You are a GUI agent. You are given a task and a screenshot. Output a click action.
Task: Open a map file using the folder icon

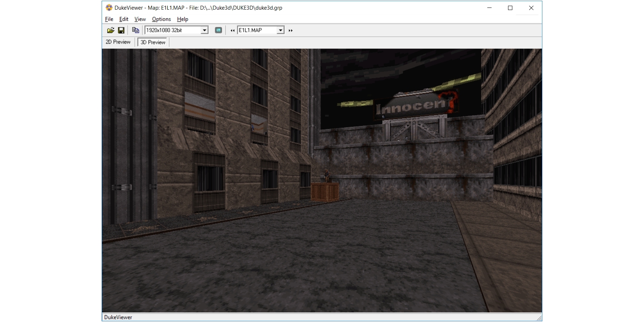pos(111,30)
